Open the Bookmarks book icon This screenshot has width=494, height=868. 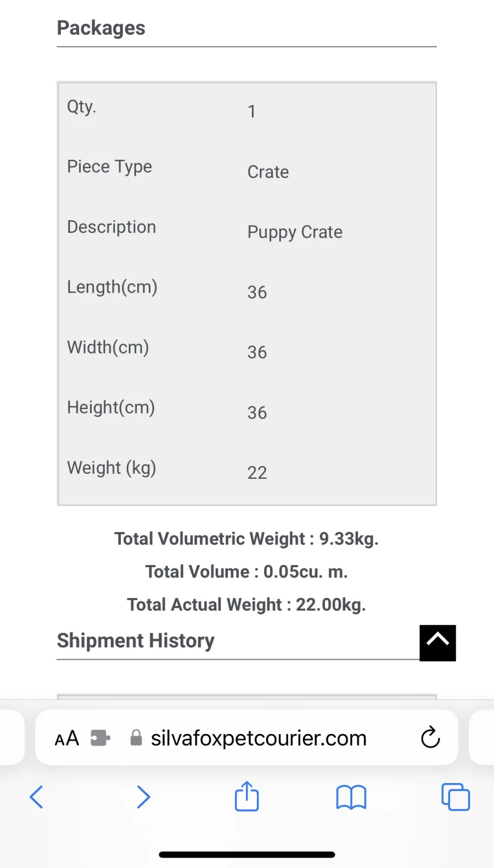click(351, 797)
